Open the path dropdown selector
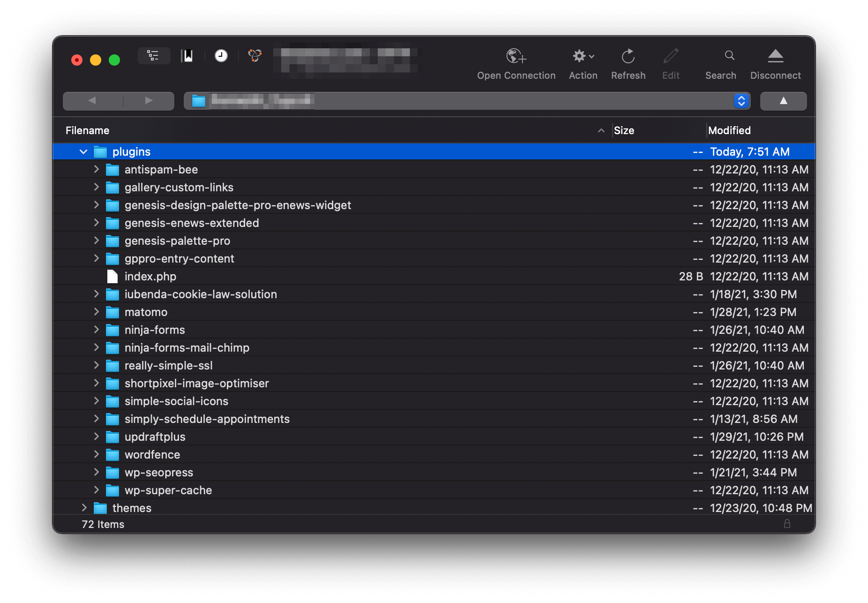Screen dimensions: 868x603 [741, 101]
